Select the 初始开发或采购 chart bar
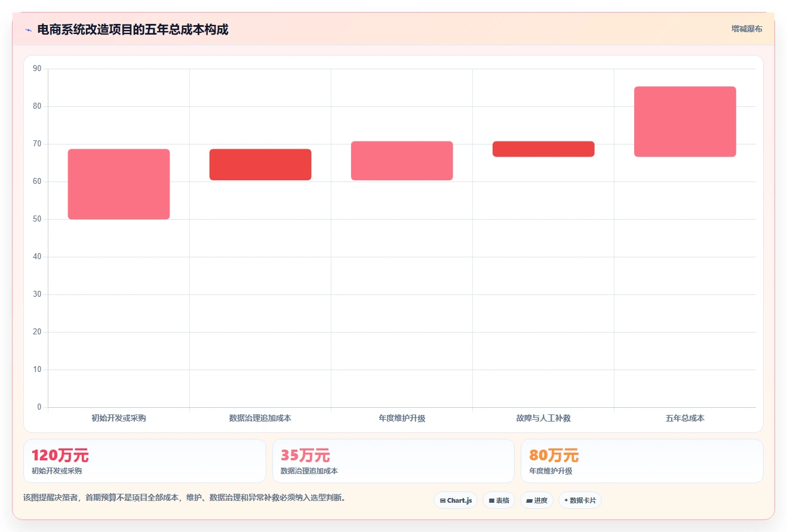This screenshot has width=787, height=532. (x=119, y=184)
